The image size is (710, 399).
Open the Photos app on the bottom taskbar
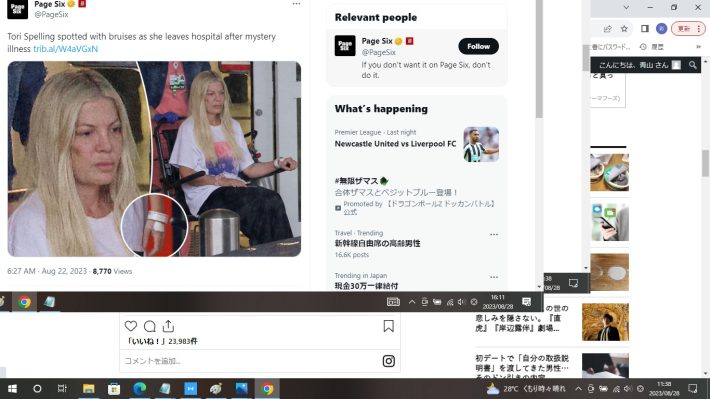pos(241,389)
